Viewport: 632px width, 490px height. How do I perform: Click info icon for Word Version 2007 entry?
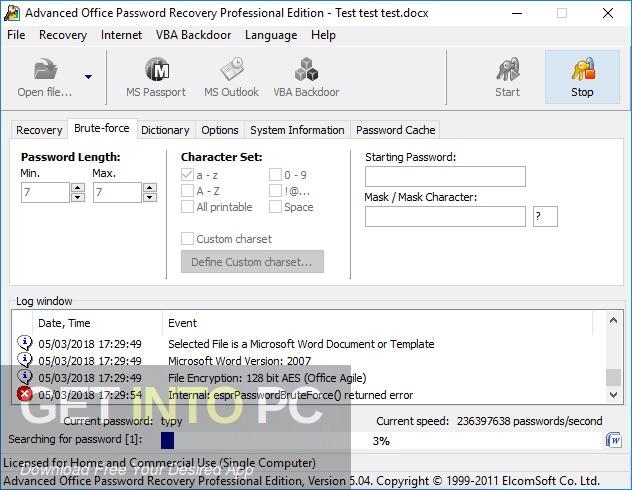coord(25,359)
